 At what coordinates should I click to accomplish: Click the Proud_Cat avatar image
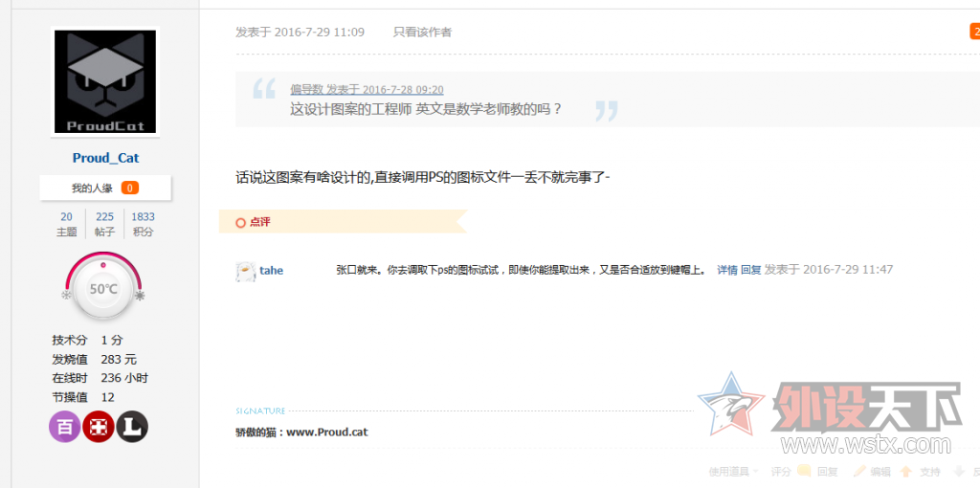pos(105,81)
